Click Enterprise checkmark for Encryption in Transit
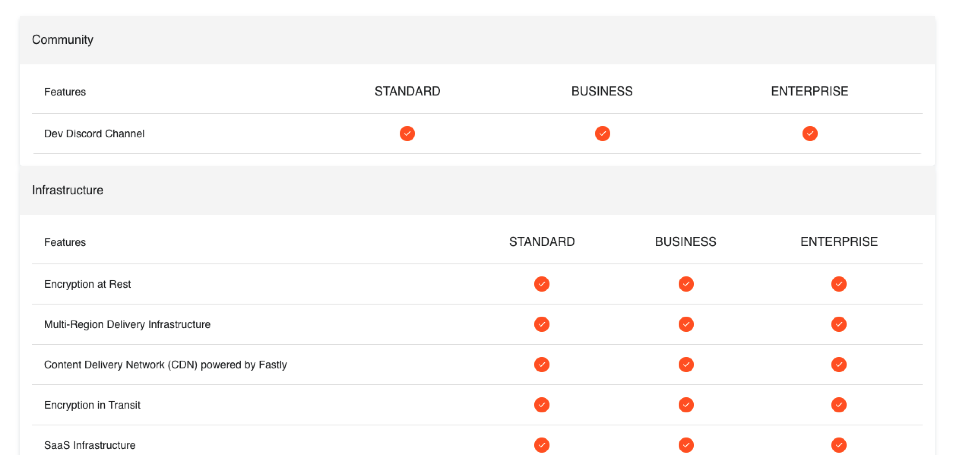 [839, 405]
